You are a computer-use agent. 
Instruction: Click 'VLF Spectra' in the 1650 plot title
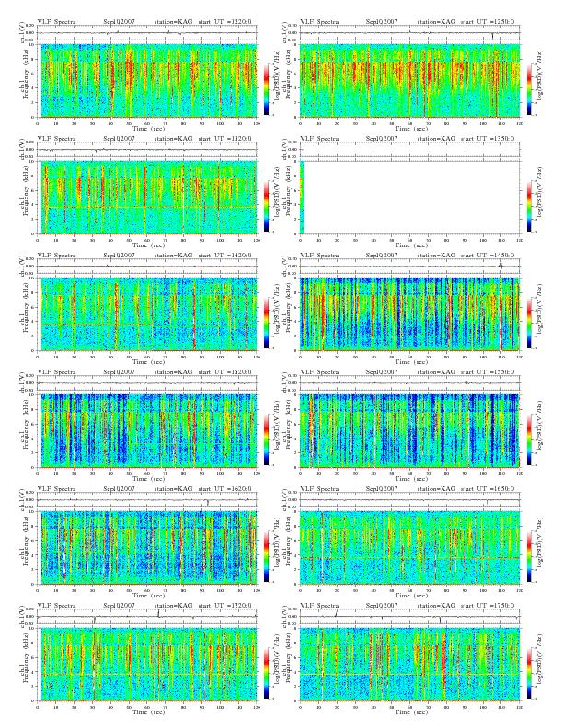(x=319, y=489)
